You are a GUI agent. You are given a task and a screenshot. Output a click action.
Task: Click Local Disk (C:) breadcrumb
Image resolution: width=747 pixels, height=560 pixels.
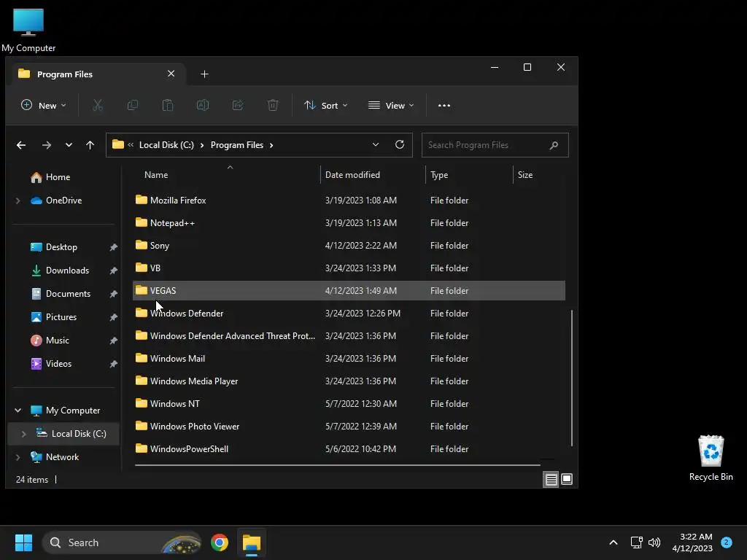click(x=166, y=145)
